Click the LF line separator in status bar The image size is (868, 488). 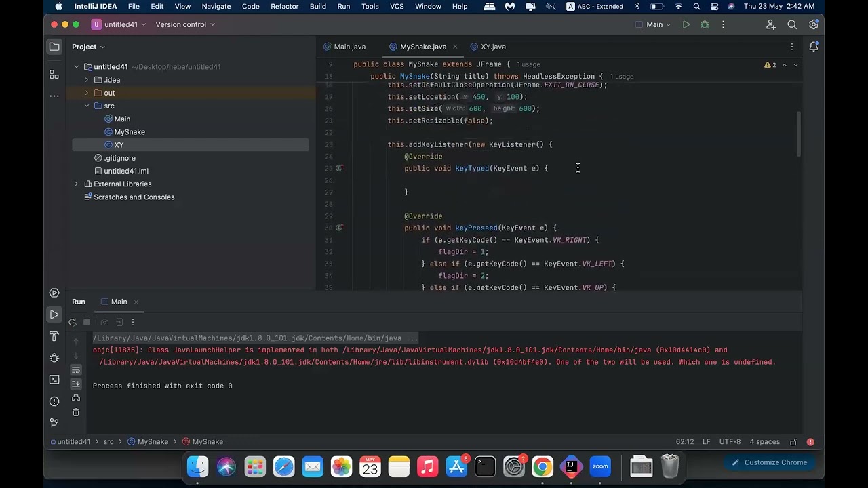coord(706,442)
